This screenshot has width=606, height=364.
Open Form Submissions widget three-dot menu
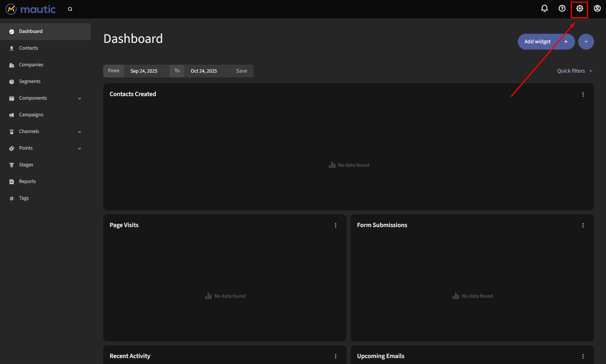tap(583, 225)
